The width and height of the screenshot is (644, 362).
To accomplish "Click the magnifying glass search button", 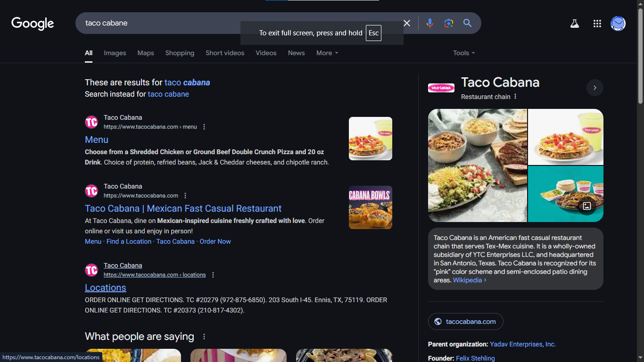I will coord(467,23).
